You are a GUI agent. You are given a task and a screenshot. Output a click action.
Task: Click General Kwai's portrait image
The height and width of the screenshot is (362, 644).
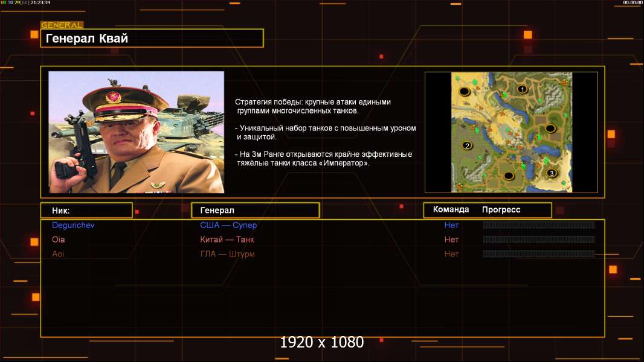point(137,132)
